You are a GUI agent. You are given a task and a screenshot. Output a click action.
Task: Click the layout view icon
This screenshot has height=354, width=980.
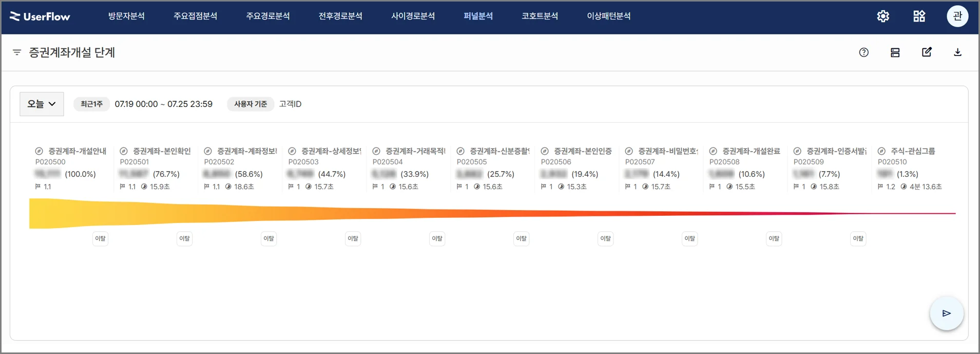895,52
